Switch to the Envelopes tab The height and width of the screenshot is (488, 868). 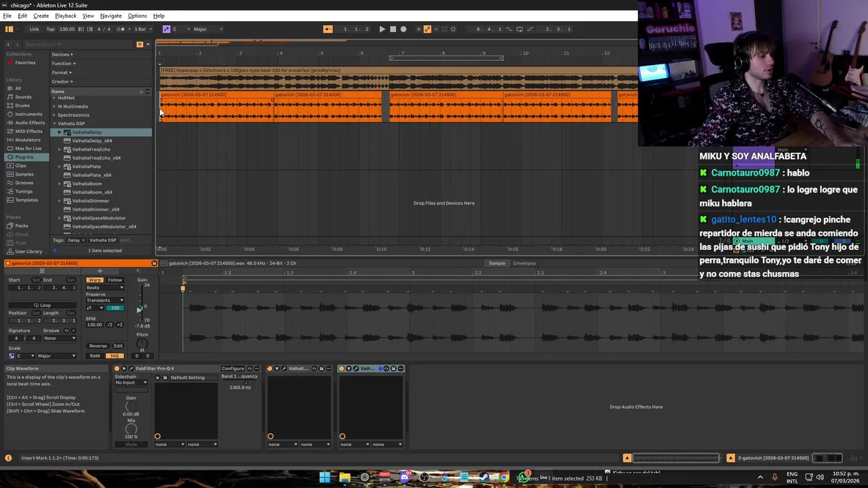pyautogui.click(x=524, y=263)
